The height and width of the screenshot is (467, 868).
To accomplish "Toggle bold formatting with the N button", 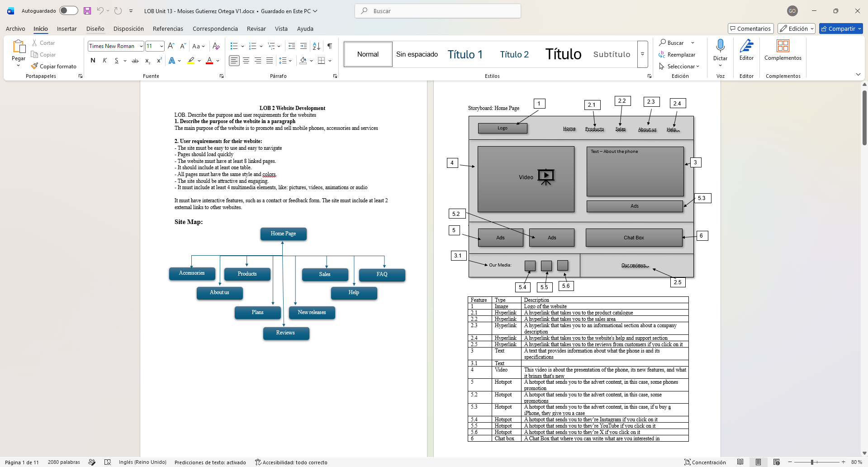I will (x=93, y=61).
